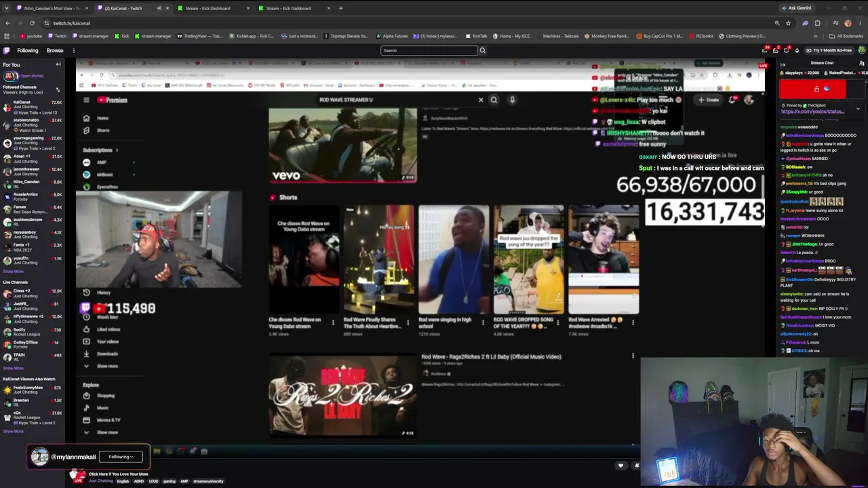Open Chrome extensions puzzle icon
Screen dimensions: 868x488
point(817,23)
